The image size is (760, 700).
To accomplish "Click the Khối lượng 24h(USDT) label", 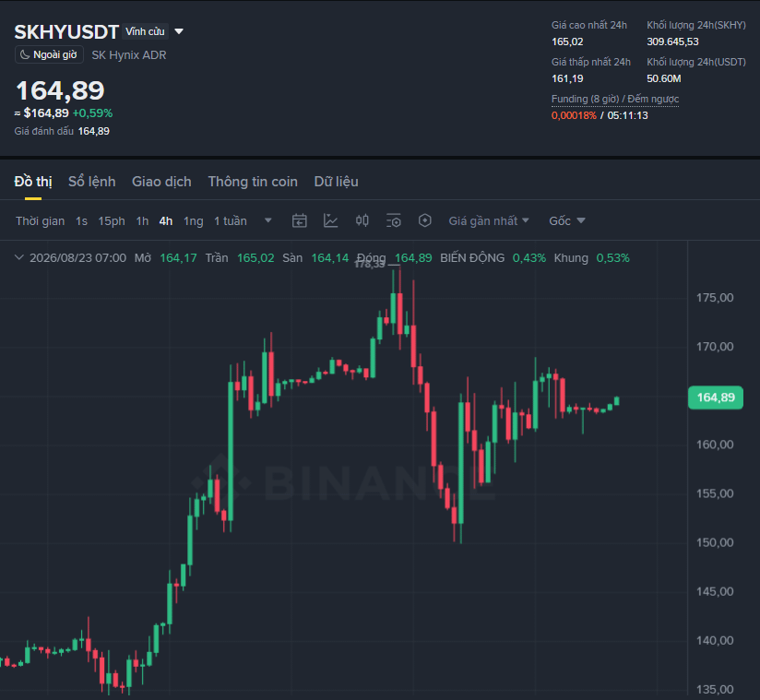I will [x=696, y=62].
